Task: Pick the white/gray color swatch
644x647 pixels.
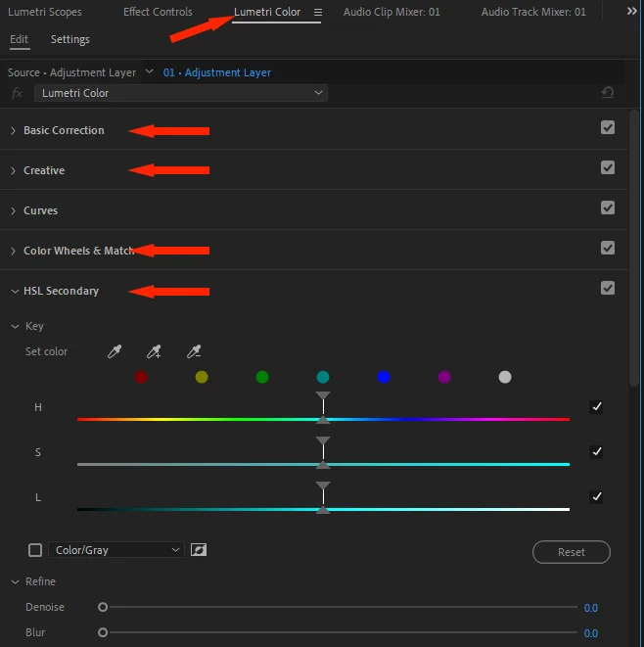Action: pos(505,377)
